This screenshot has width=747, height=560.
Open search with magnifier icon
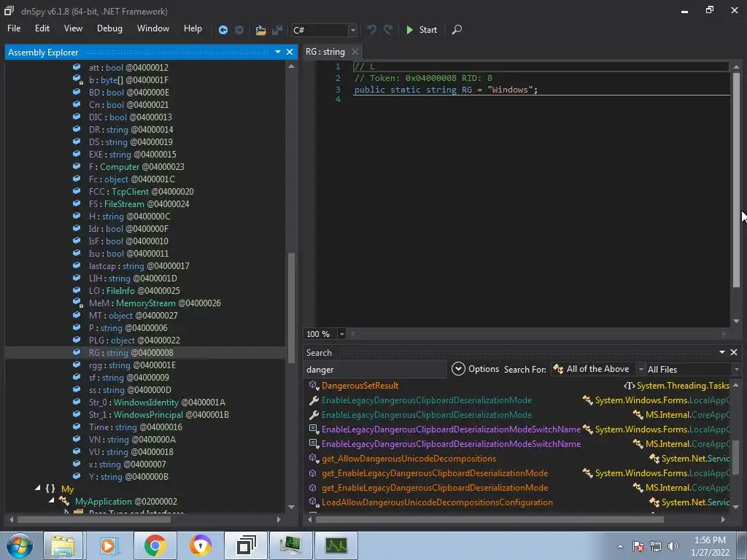[x=457, y=29]
